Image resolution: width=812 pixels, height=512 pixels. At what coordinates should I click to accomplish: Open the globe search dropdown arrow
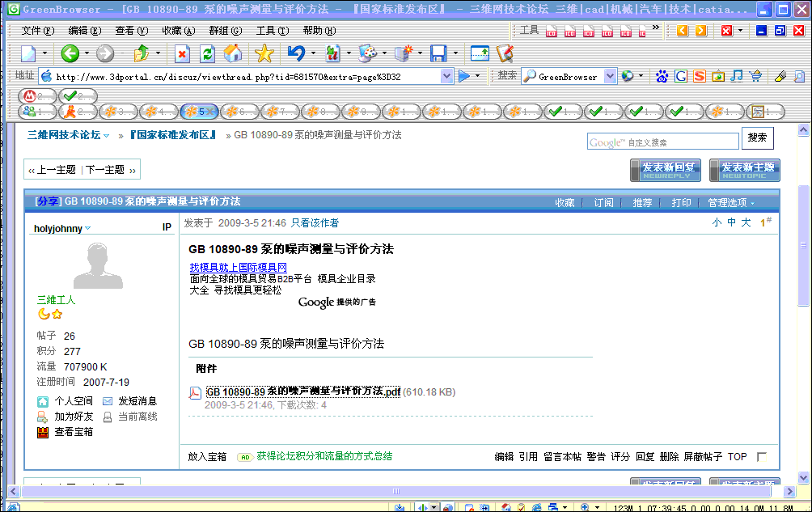[x=641, y=76]
